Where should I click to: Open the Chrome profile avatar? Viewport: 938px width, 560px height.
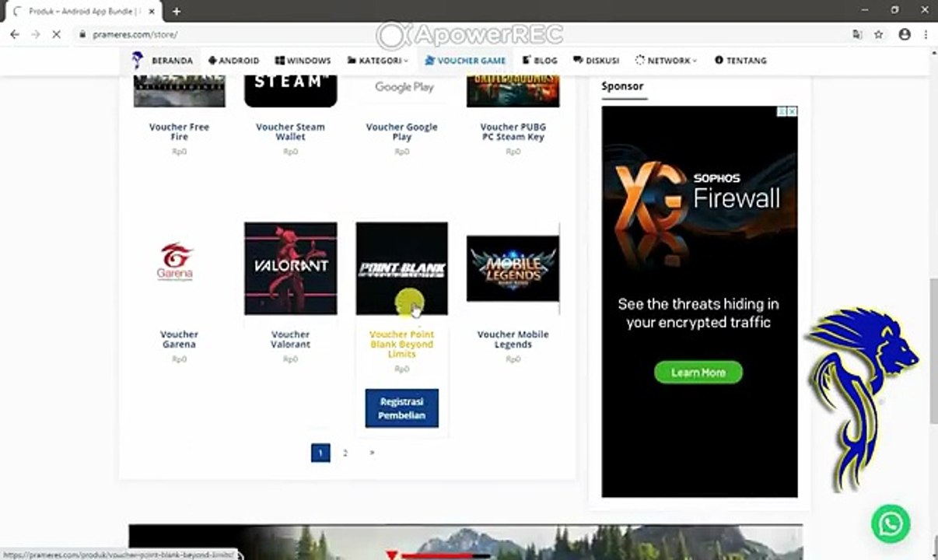click(x=905, y=34)
